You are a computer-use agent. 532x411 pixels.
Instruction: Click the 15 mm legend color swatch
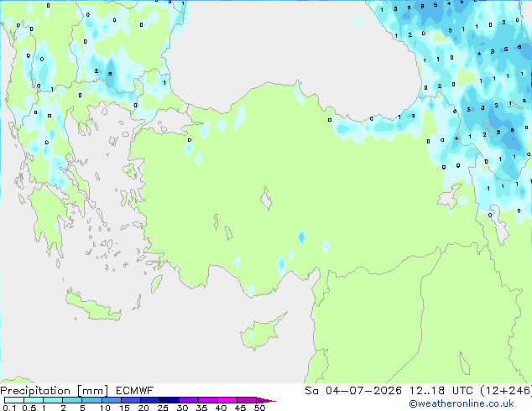130,400
